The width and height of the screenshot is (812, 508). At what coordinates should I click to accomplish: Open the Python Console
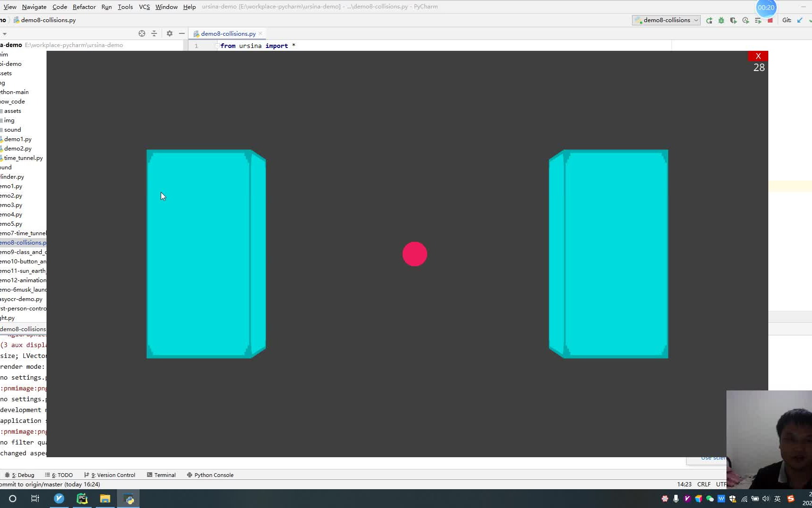tap(212, 475)
